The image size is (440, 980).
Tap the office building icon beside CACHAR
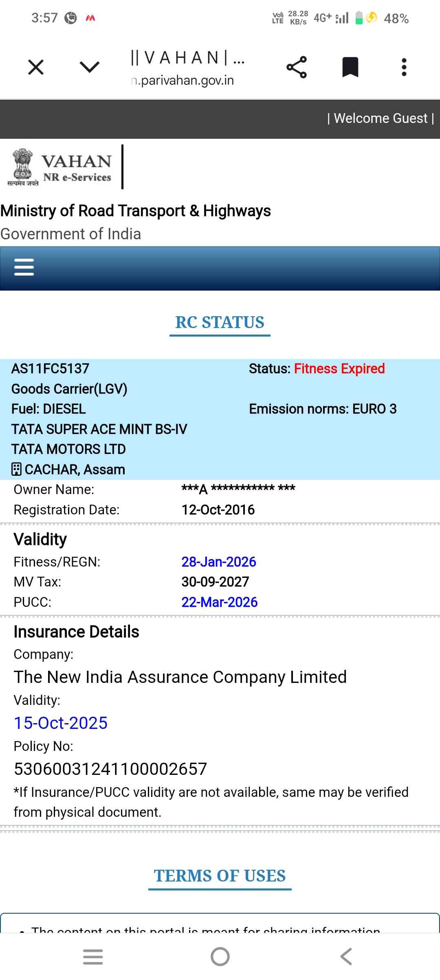tap(16, 469)
